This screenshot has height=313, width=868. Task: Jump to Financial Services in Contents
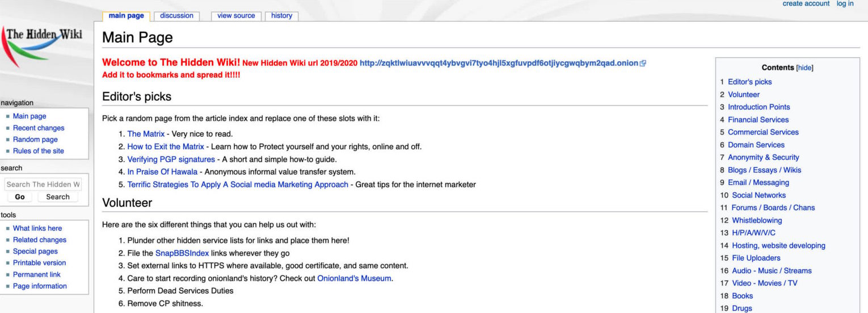758,120
